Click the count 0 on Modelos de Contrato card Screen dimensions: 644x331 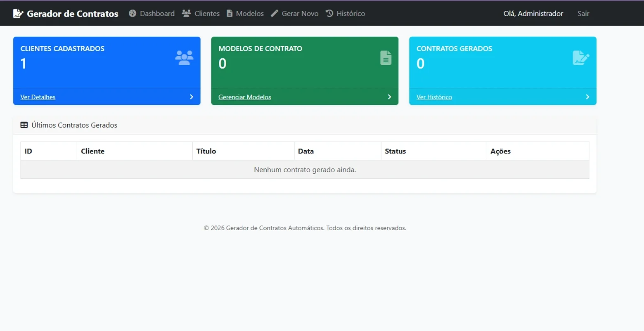click(x=223, y=64)
